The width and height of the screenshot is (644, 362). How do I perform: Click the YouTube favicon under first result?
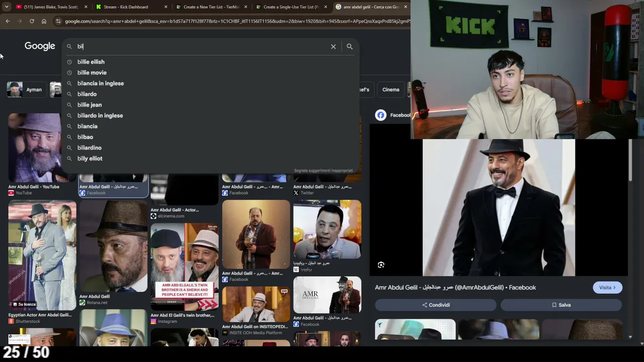tap(11, 193)
